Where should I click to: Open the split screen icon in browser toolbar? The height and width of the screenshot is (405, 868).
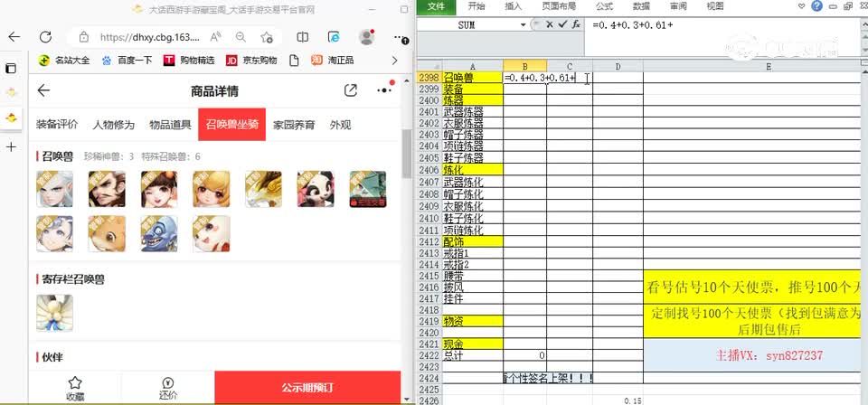pyautogui.click(x=302, y=37)
